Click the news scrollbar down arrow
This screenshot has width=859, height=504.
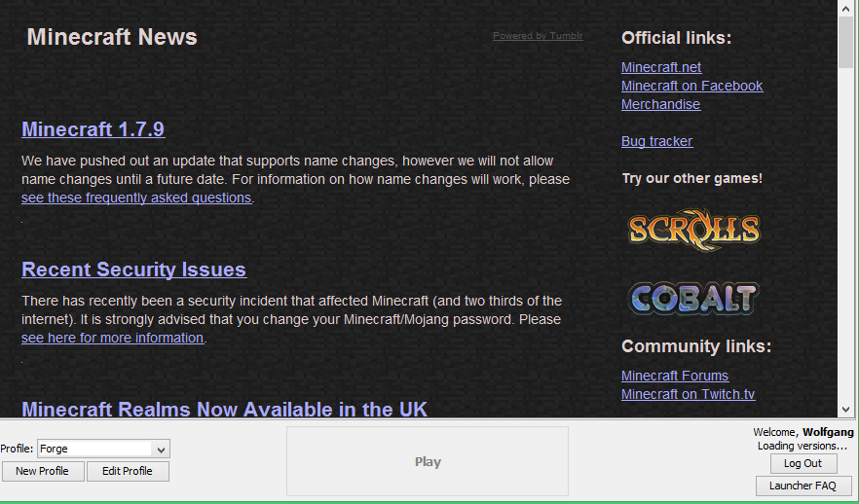pyautogui.click(x=845, y=410)
